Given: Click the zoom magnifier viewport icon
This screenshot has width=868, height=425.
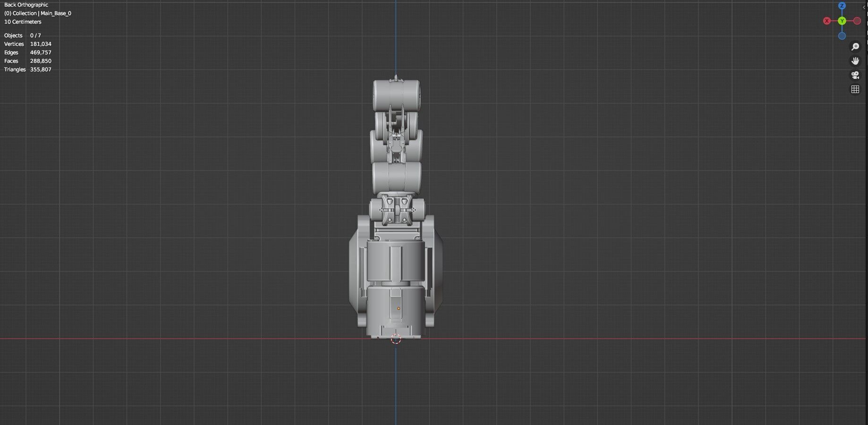Looking at the screenshot, I should [855, 47].
